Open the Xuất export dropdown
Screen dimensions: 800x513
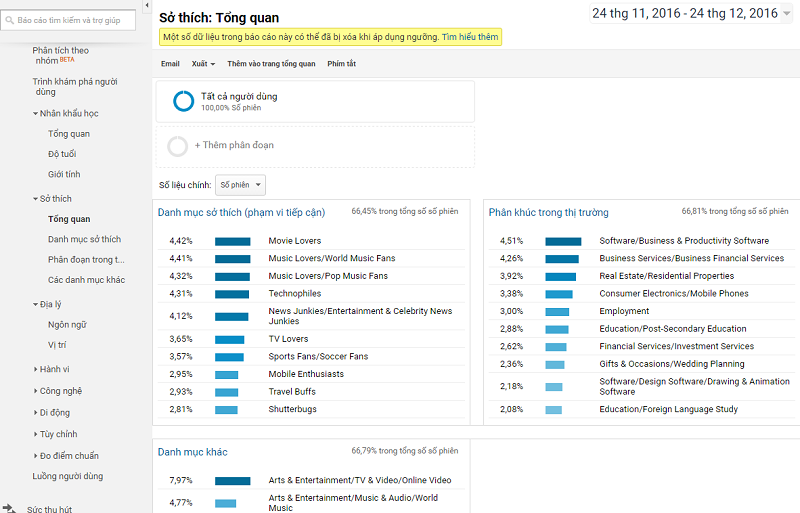(203, 64)
